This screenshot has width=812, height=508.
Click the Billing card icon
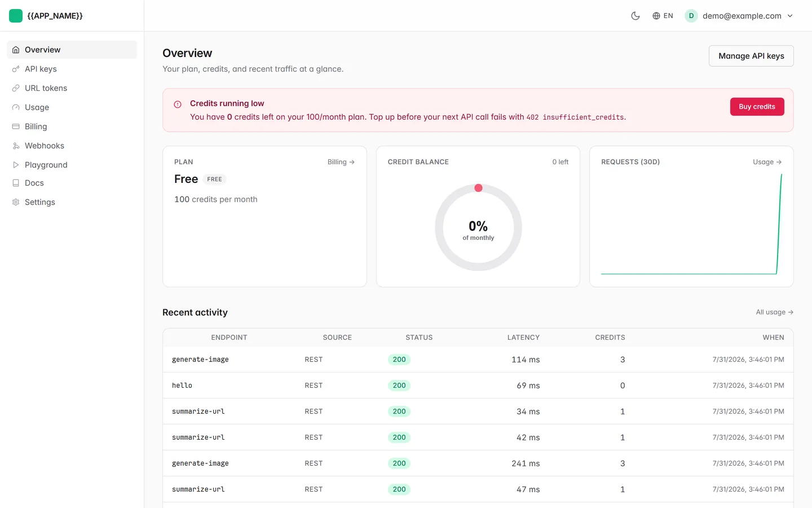pos(16,126)
